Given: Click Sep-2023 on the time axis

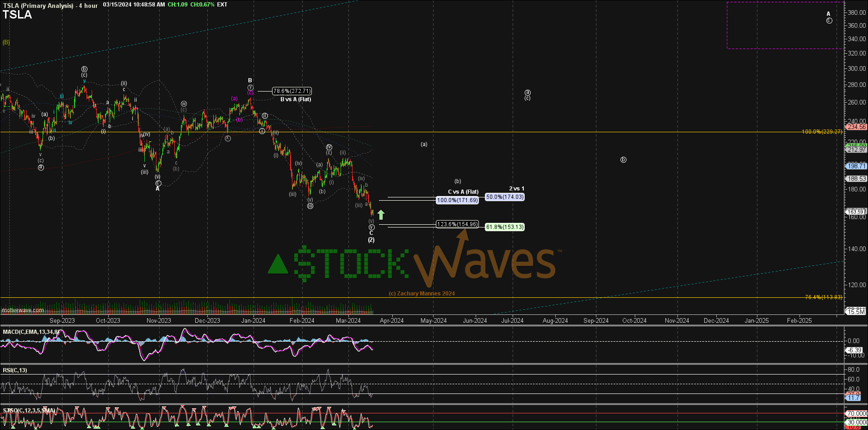Looking at the screenshot, I should 62,320.
